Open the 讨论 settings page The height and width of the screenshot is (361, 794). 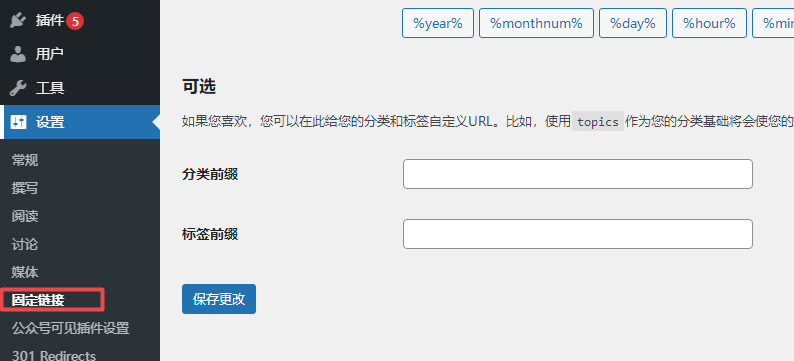pyautogui.click(x=25, y=245)
